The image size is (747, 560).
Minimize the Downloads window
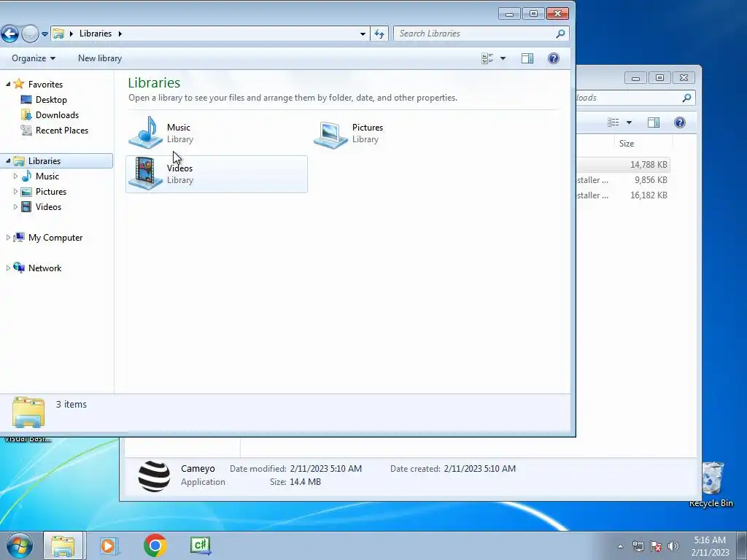tap(635, 78)
